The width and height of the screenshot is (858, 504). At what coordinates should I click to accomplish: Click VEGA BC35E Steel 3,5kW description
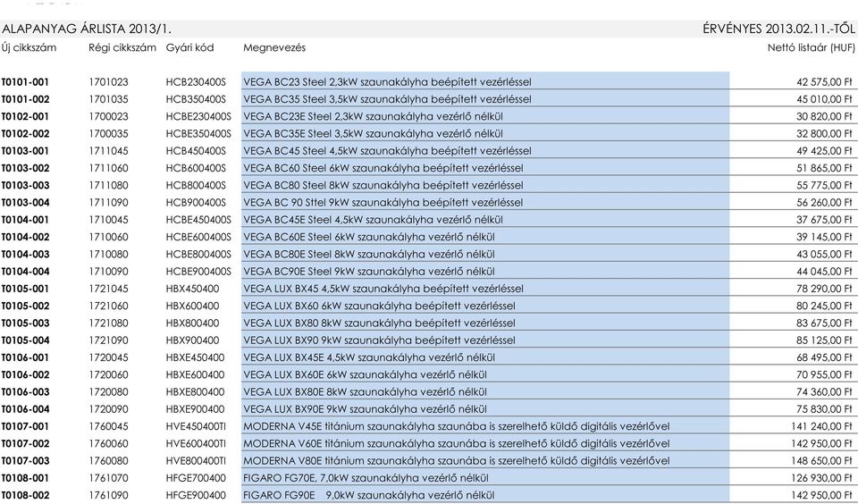point(374,134)
